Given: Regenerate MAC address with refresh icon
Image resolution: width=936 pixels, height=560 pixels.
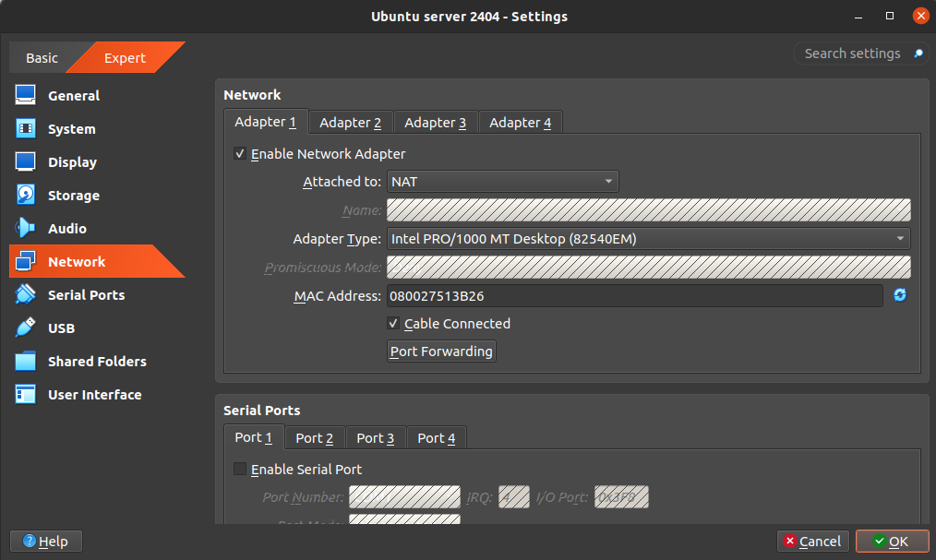Looking at the screenshot, I should [900, 295].
